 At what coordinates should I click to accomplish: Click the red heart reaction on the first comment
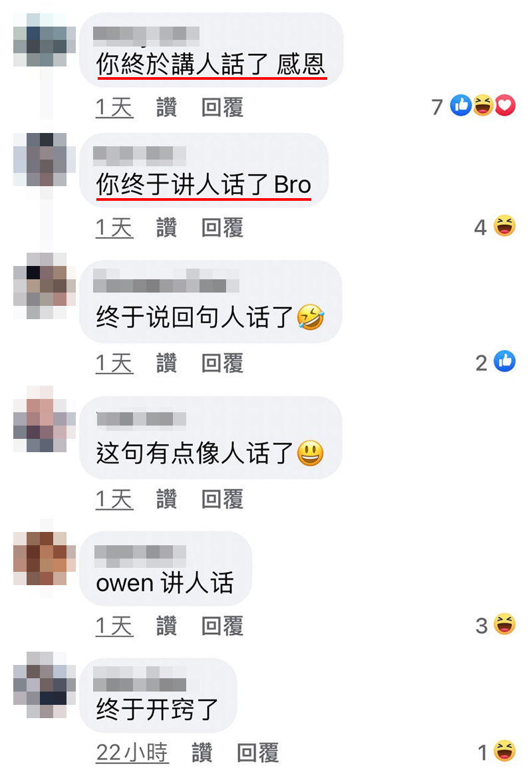[x=505, y=105]
